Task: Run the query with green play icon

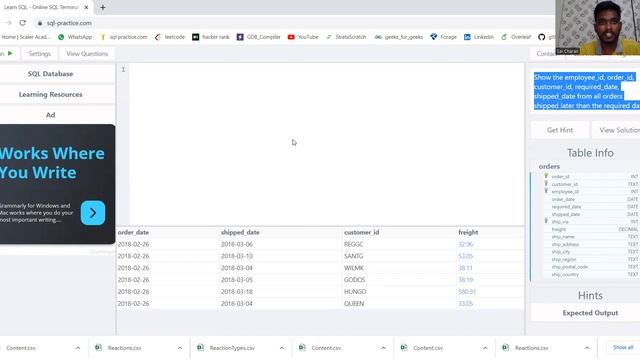Action: (x=10, y=53)
